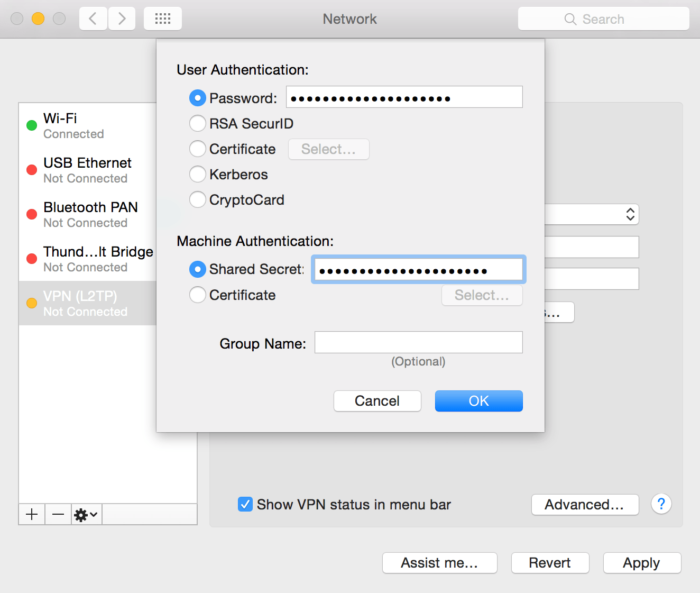Remove selected service using the minus icon
Viewport: 700px width, 593px height.
[x=58, y=514]
